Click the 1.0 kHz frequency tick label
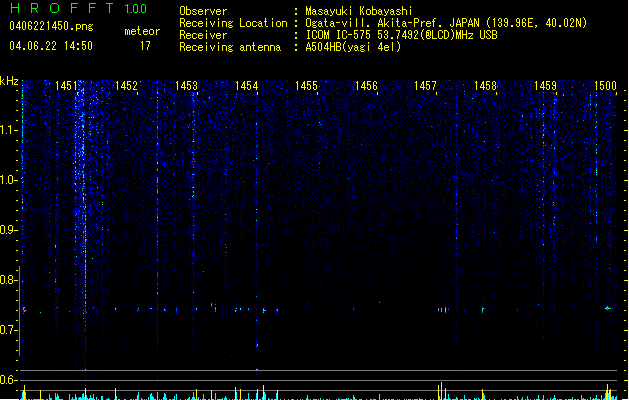Image resolution: width=629 pixels, height=400 pixels. pyautogui.click(x=8, y=180)
